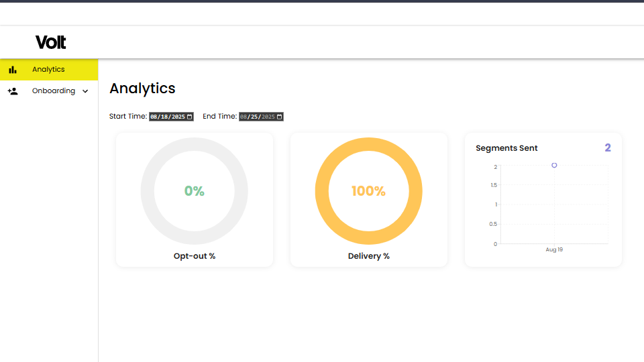
Task: Click the Aug 19 data point on chart
Action: coord(554,165)
